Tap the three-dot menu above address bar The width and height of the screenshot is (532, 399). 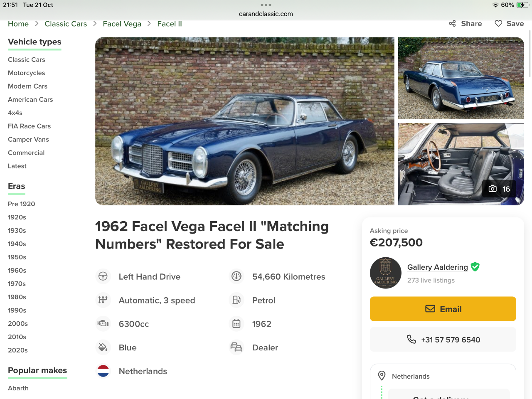coord(266,5)
